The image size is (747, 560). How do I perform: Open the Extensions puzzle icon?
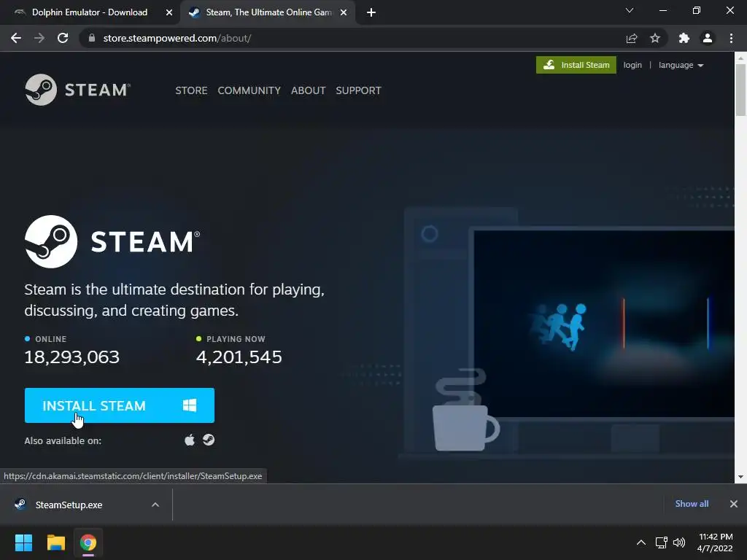(684, 38)
